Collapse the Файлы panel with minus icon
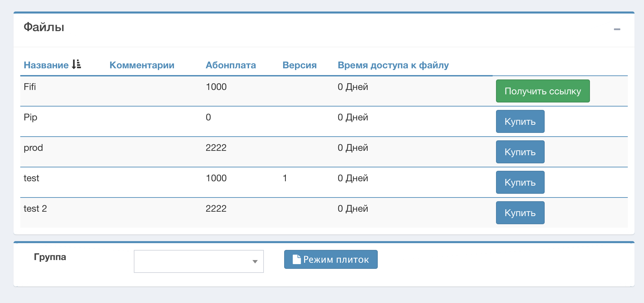Viewport: 644px width, 303px height. click(x=617, y=29)
